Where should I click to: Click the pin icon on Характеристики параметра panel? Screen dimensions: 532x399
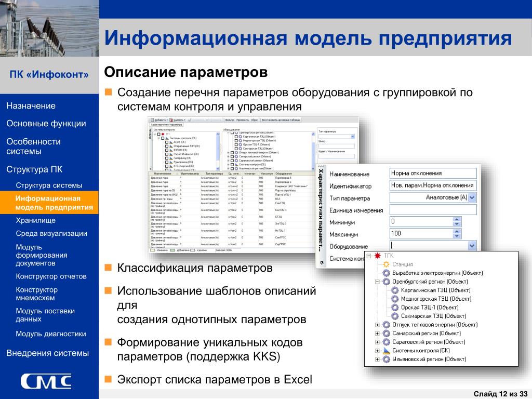pos(321,262)
